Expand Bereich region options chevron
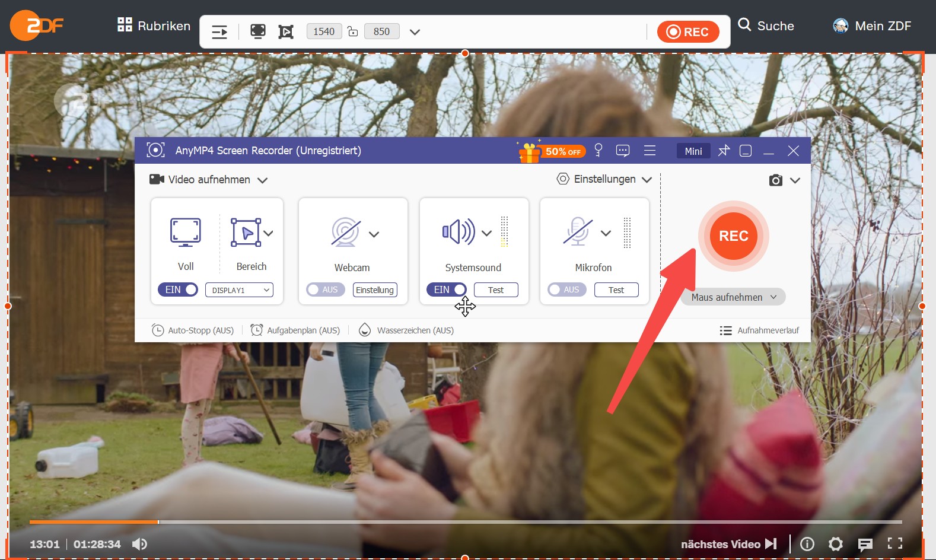 [x=269, y=233]
